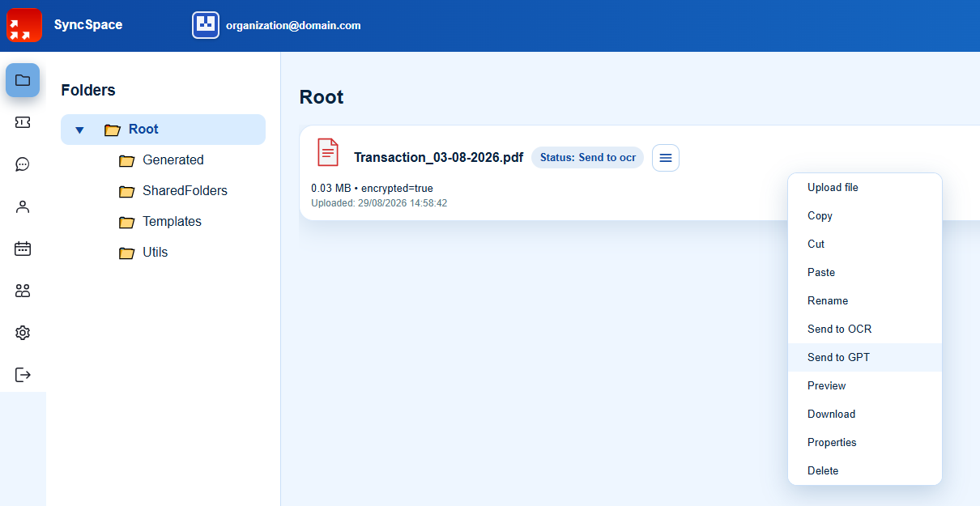Click the SharedFolders folder icon

126,191
